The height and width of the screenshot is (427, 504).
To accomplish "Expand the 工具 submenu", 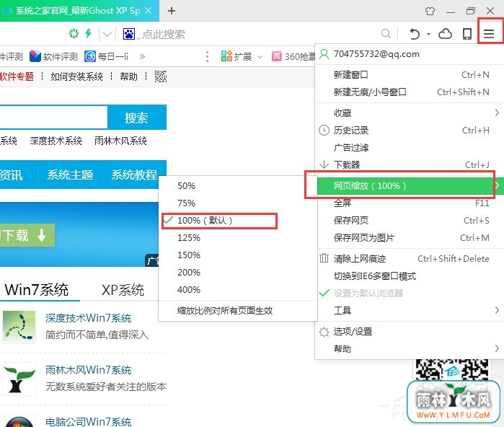I will [x=412, y=311].
